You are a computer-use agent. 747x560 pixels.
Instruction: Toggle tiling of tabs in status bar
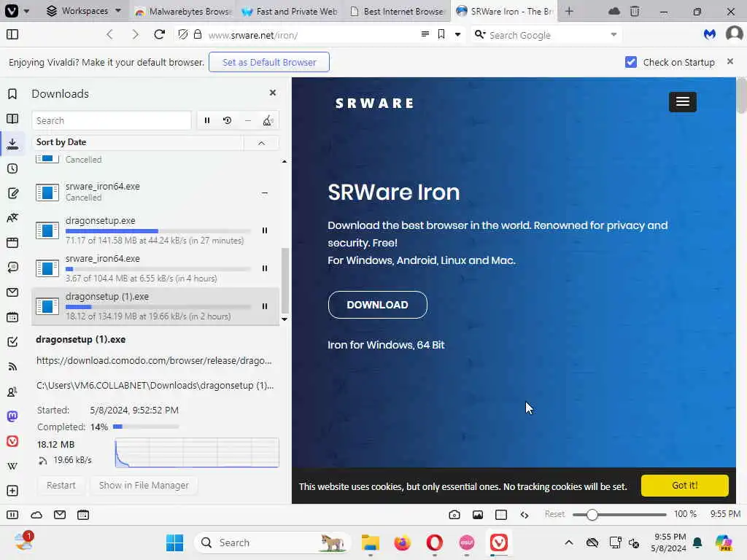pos(501,515)
